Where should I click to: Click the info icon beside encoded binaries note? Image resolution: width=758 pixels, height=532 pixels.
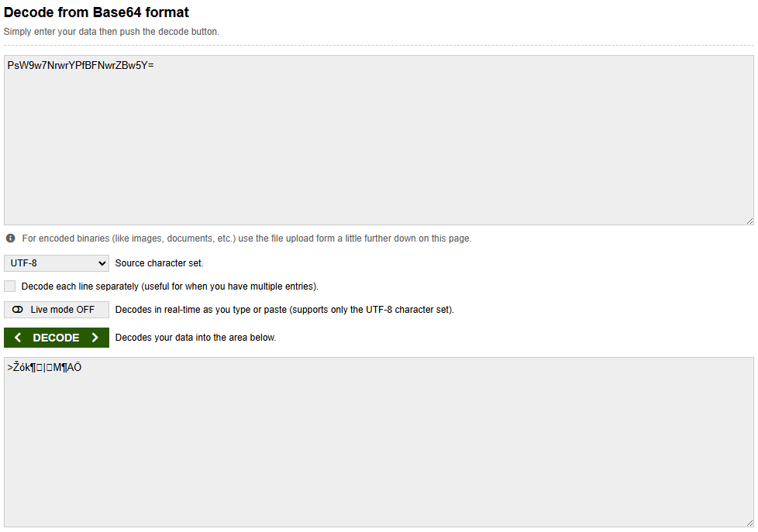tap(11, 239)
